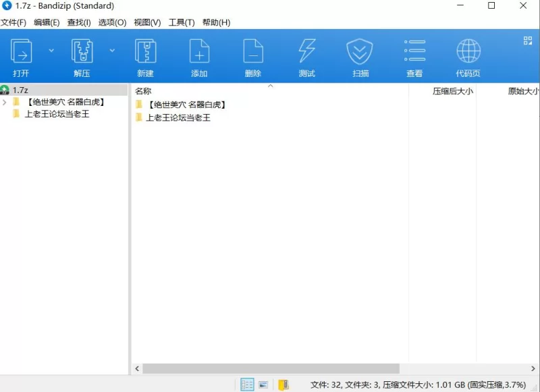The image size is (540, 392).
Task: Click the status bar file count text
Action: tap(418, 385)
